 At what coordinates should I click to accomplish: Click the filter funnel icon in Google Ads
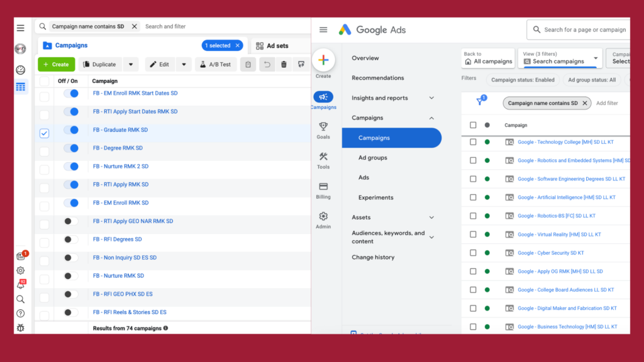coord(480,101)
